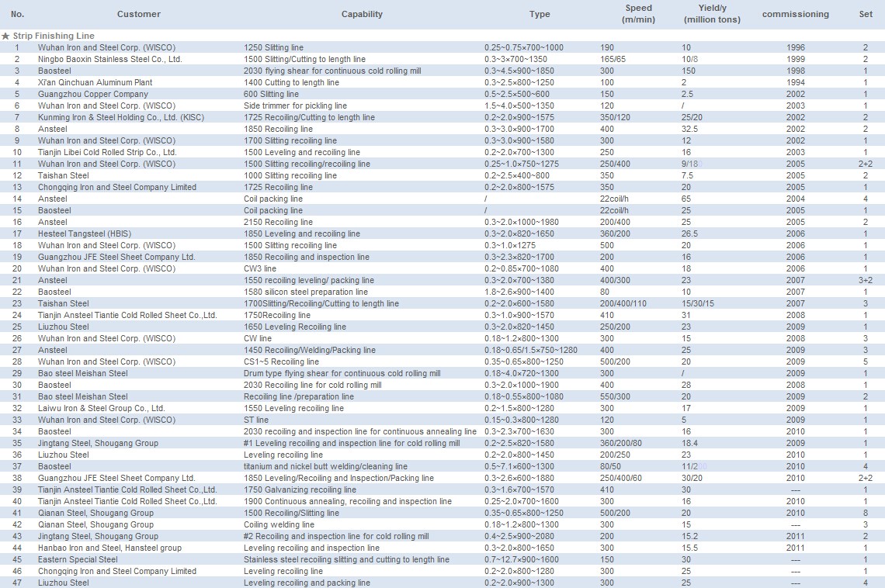Screen dimensions: 885x588
Task: Select type 0.25~0.75×700~1000
Action: (x=524, y=47)
